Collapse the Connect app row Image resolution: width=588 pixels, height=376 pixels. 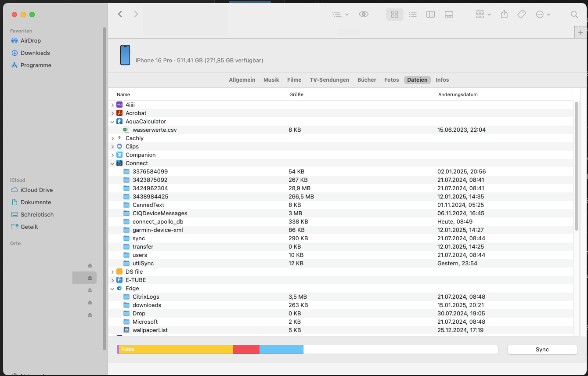112,163
